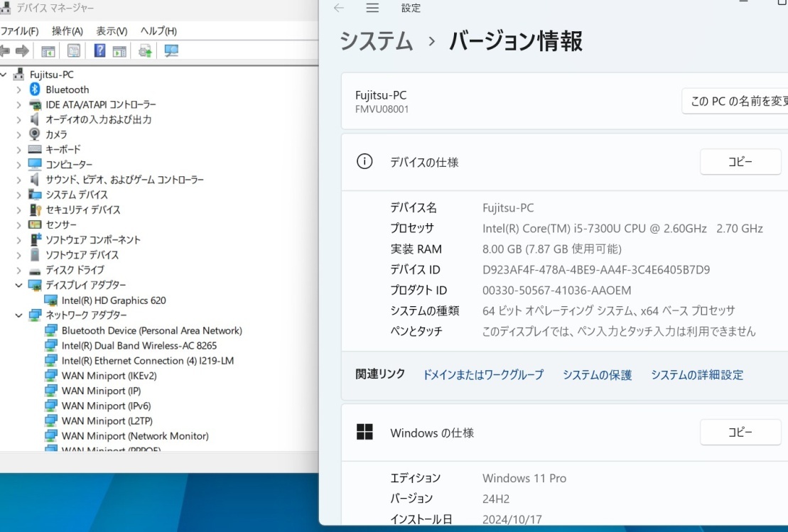Select WAN Miniport (L2TP)
The height and width of the screenshot is (532, 788).
107,421
